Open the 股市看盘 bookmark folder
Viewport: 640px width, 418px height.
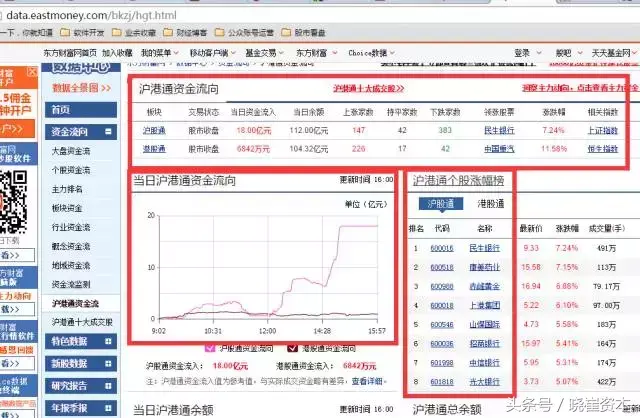(x=303, y=32)
